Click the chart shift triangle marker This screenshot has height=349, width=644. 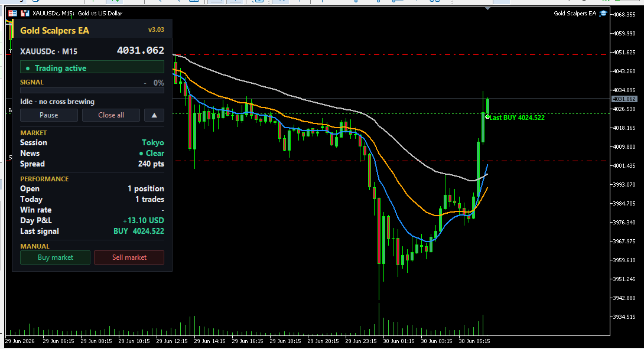[487, 8]
